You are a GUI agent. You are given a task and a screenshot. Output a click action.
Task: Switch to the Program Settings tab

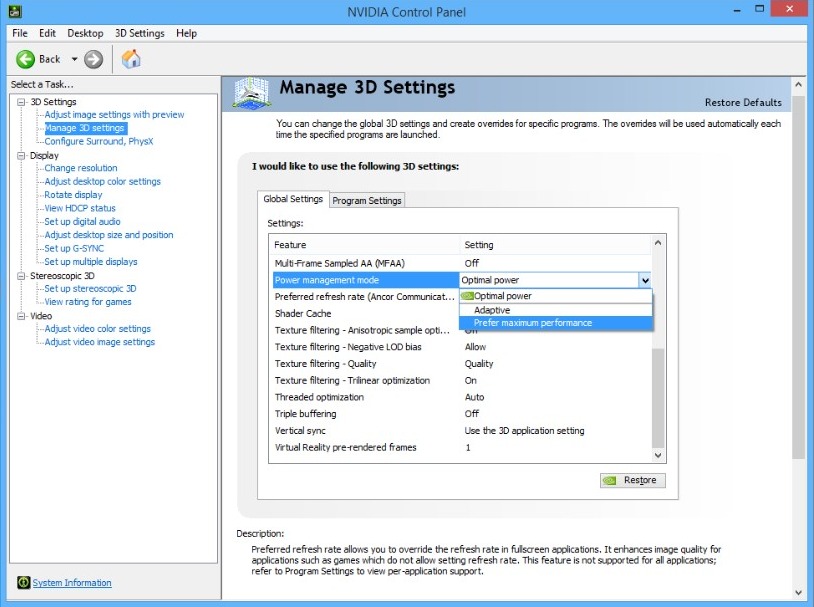(x=367, y=200)
